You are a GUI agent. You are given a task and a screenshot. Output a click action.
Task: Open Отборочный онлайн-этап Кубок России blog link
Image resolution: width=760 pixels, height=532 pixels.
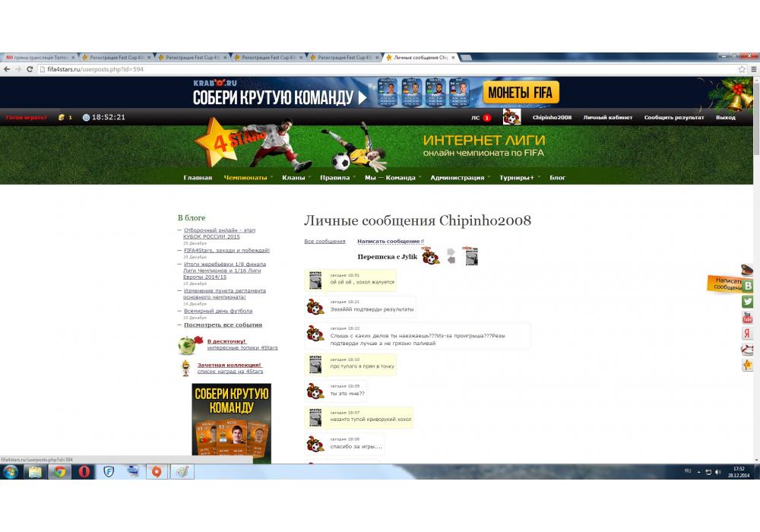pyautogui.click(x=219, y=233)
